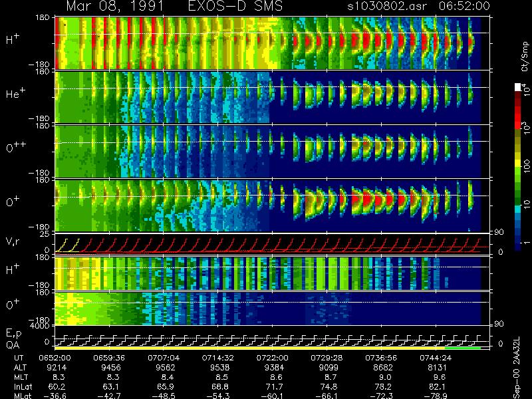Image resolution: width=532 pixels, height=399 pixels.
Task: Click MLT value '8.5'
Action: click(x=222, y=377)
